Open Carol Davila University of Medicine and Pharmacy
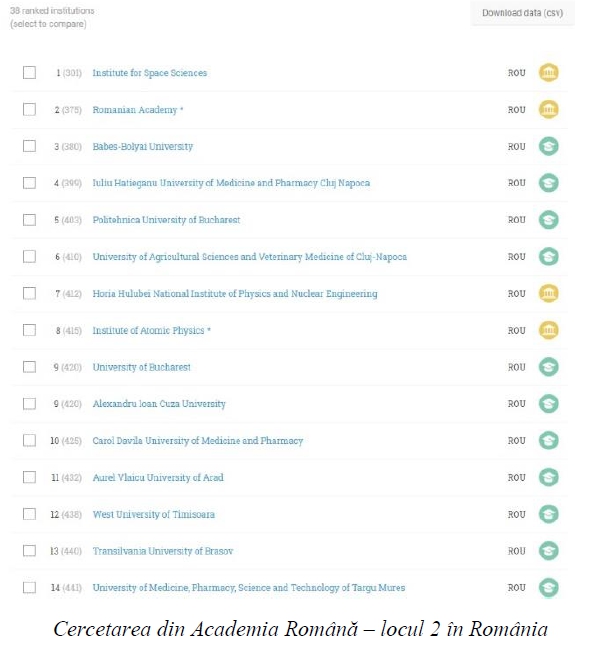 tap(197, 441)
